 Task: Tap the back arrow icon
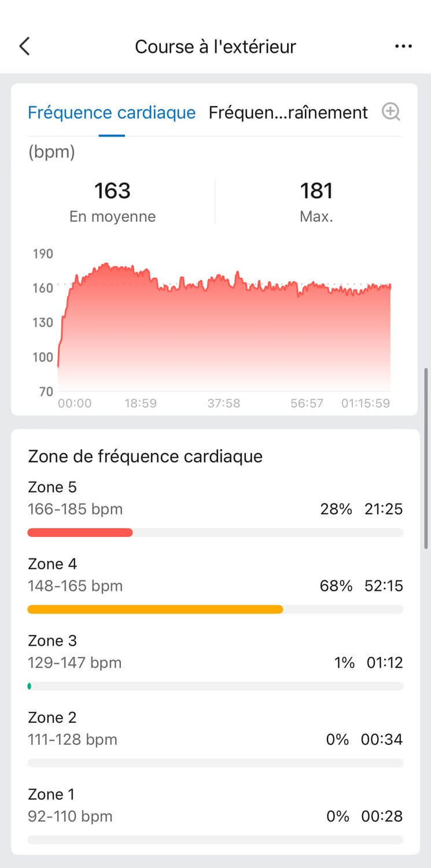pyautogui.click(x=24, y=46)
